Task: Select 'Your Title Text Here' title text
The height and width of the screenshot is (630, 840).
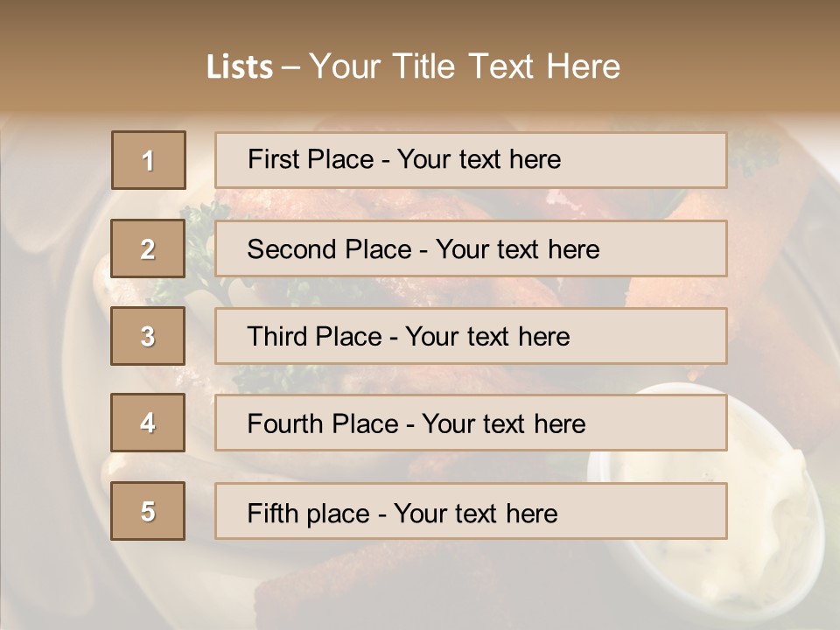Action: 465,66
